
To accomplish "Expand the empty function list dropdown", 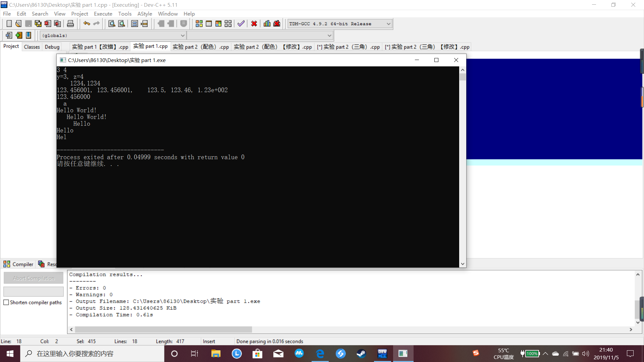I will pos(329,36).
